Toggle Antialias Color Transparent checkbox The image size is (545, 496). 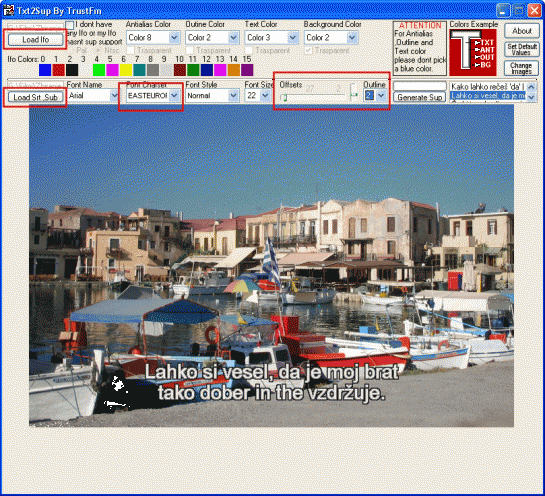(x=130, y=51)
